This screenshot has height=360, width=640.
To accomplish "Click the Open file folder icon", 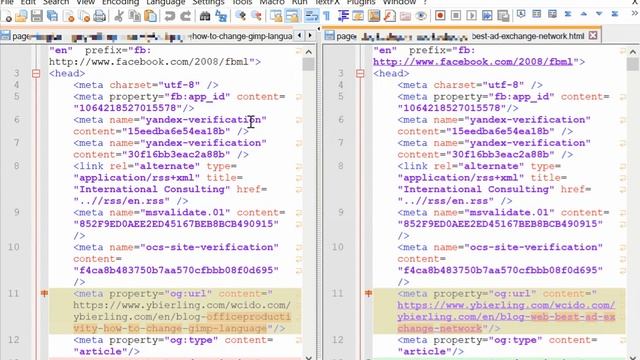I will [x=21, y=16].
